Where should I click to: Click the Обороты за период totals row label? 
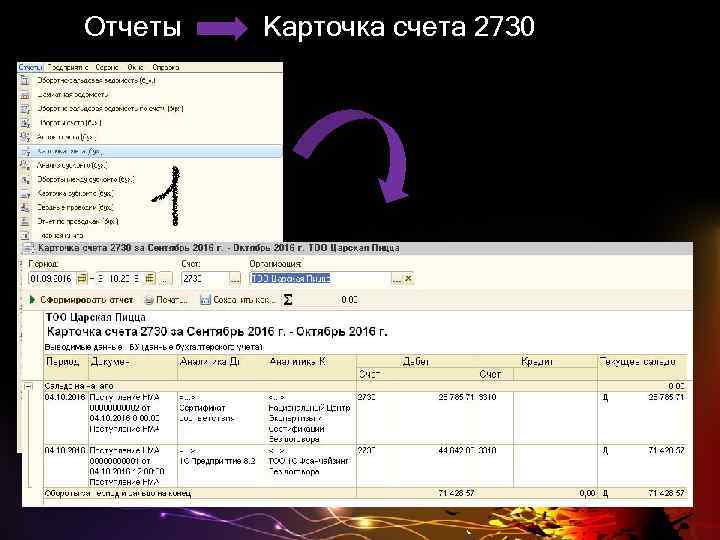pyautogui.click(x=118, y=494)
